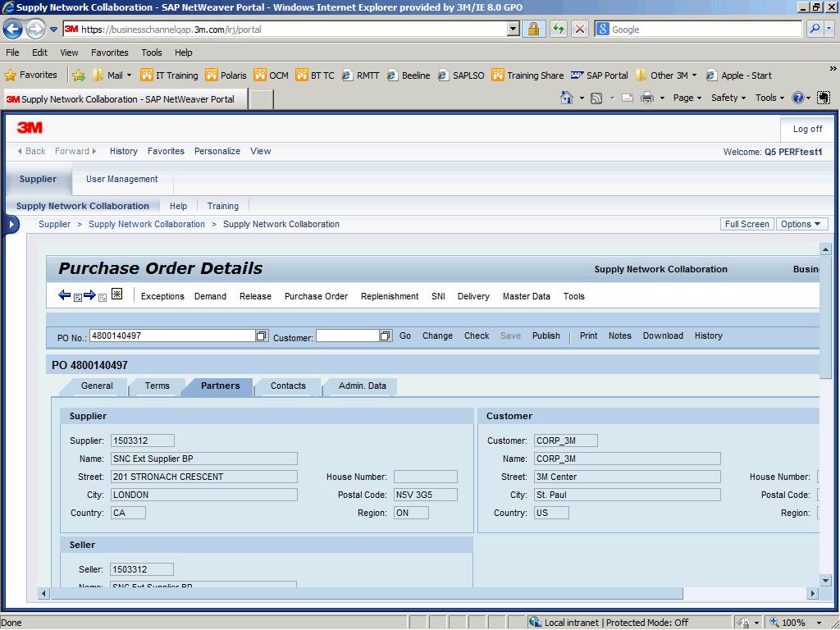Click the blue Help question mark icon
Image resolution: width=840 pixels, height=630 pixels.
pyautogui.click(x=797, y=98)
